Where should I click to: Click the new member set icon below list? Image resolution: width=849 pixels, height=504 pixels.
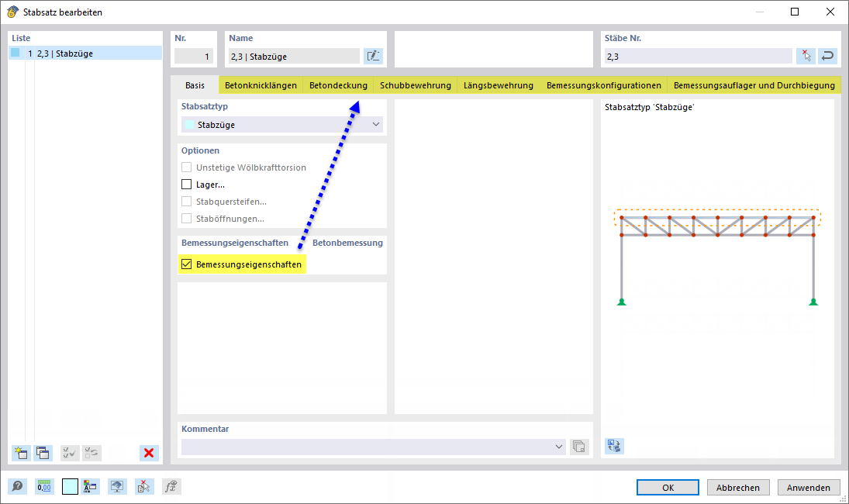pyautogui.click(x=21, y=453)
